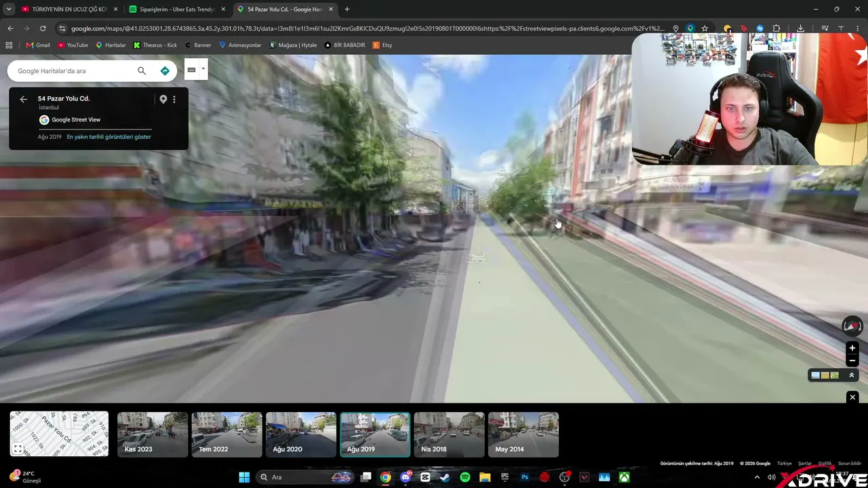Open the Etsy bookmark

click(x=383, y=45)
